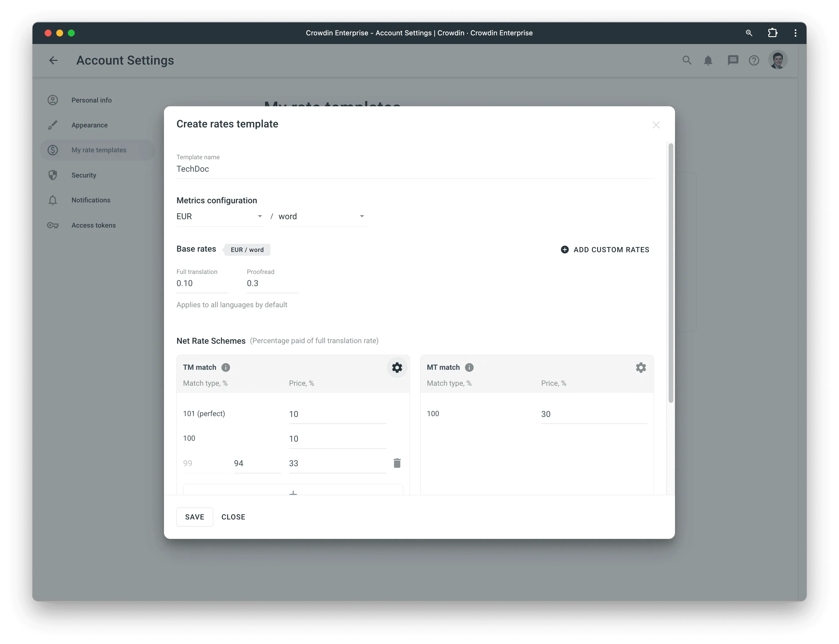Click the delete trash icon for 99-94 row

tap(397, 463)
